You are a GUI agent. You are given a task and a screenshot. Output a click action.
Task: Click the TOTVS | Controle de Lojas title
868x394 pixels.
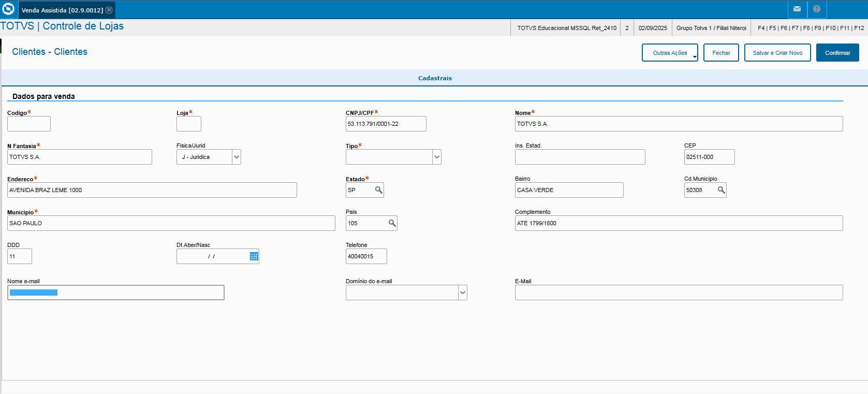pos(62,26)
